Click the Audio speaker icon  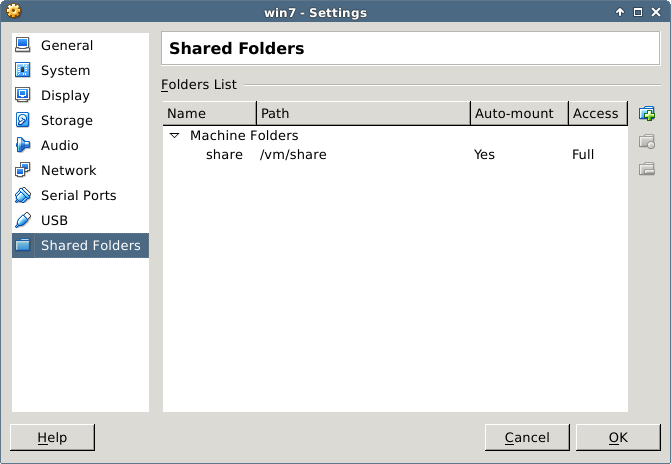[x=23, y=146]
